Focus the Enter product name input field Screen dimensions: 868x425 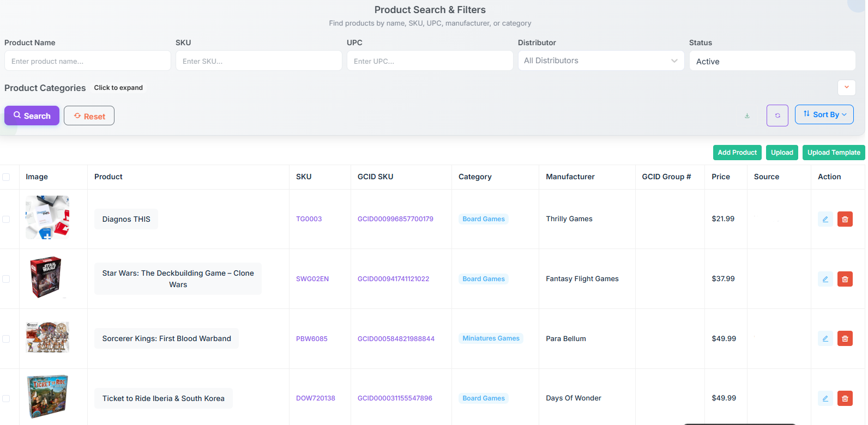pos(87,61)
